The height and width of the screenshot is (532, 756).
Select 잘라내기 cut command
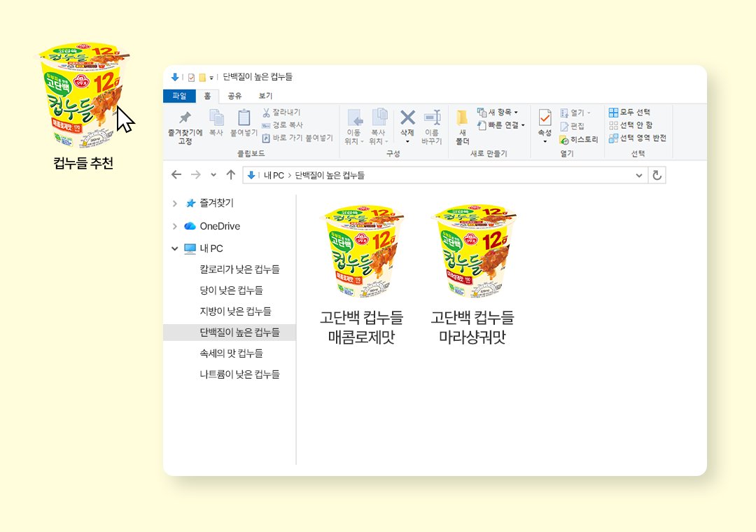[x=281, y=112]
